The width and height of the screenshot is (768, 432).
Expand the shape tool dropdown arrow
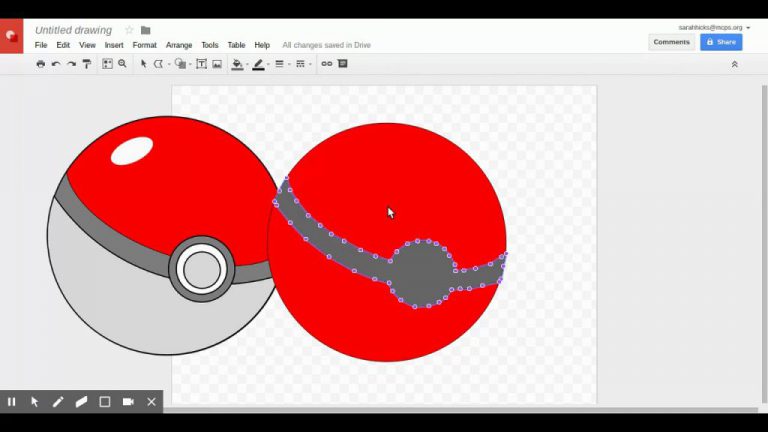pyautogui.click(x=190, y=64)
